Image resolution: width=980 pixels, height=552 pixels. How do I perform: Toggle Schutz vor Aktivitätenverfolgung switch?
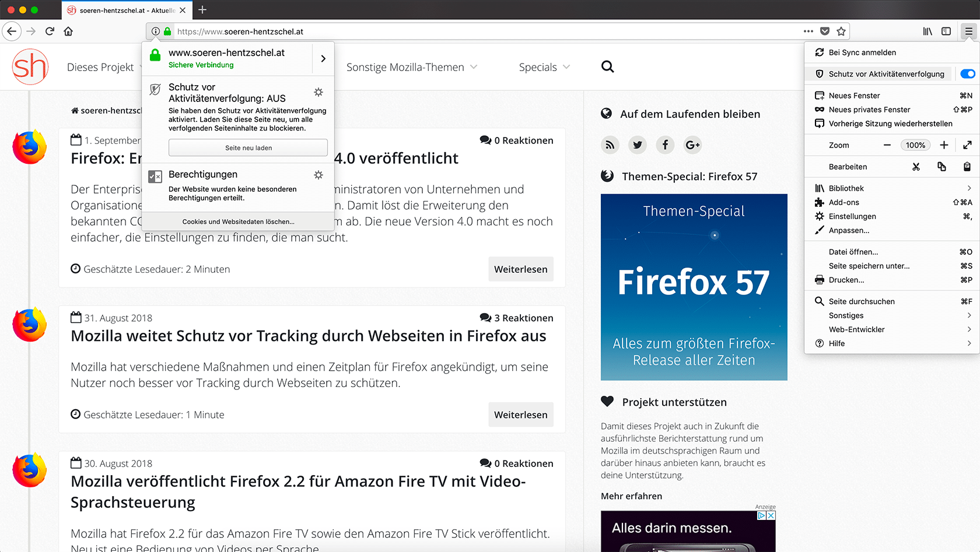tap(967, 74)
